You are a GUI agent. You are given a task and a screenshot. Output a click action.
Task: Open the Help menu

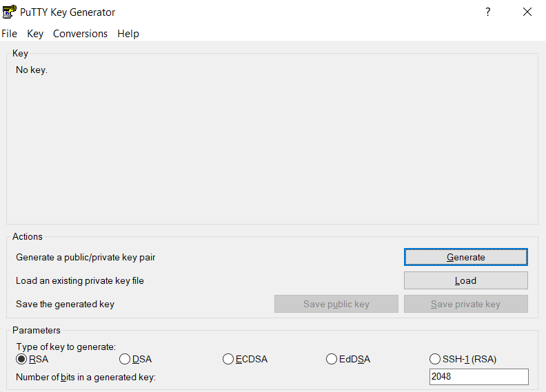pyautogui.click(x=128, y=34)
